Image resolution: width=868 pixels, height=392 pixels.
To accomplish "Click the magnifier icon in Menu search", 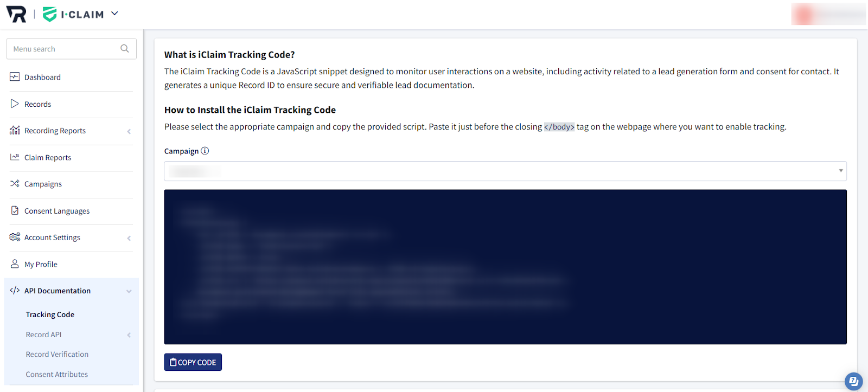I will [x=125, y=48].
